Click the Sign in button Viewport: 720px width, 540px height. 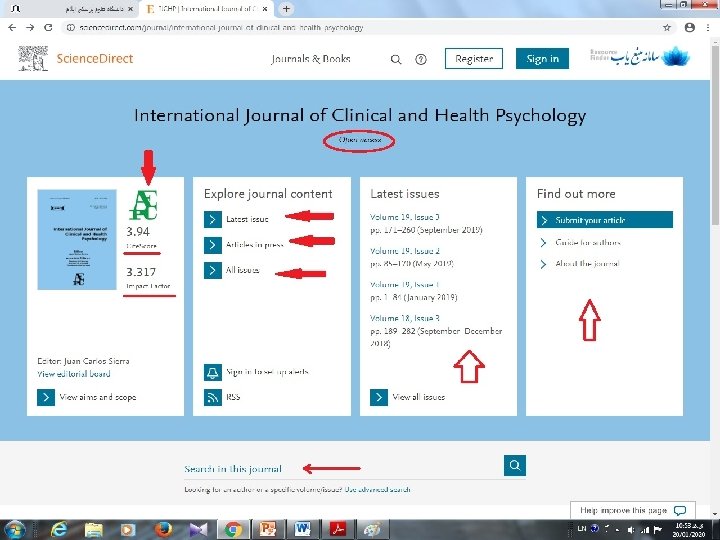542,59
